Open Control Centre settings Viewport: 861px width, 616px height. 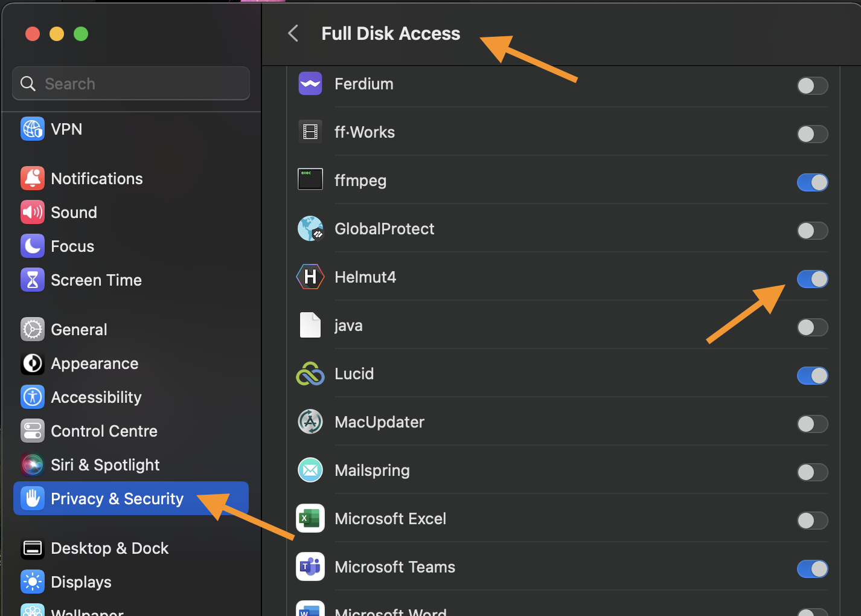coord(104,431)
